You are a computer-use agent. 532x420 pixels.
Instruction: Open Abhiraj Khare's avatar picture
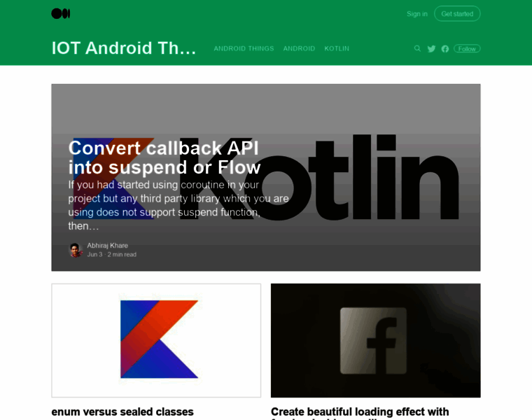tap(76, 250)
